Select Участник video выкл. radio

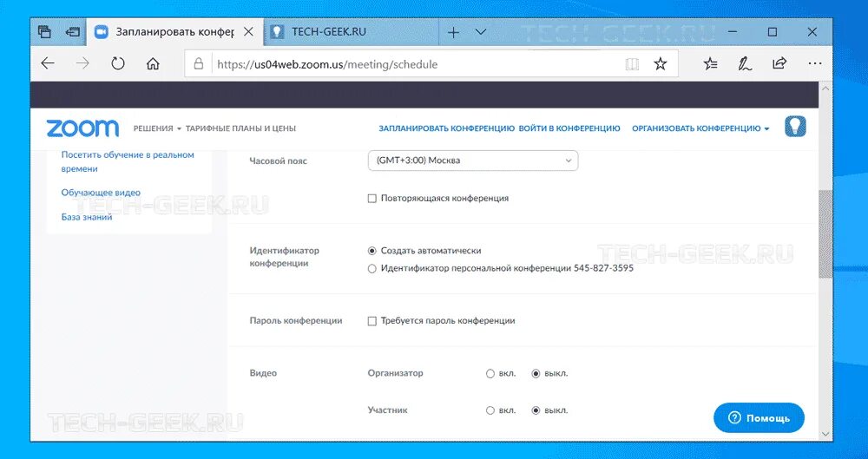click(536, 410)
